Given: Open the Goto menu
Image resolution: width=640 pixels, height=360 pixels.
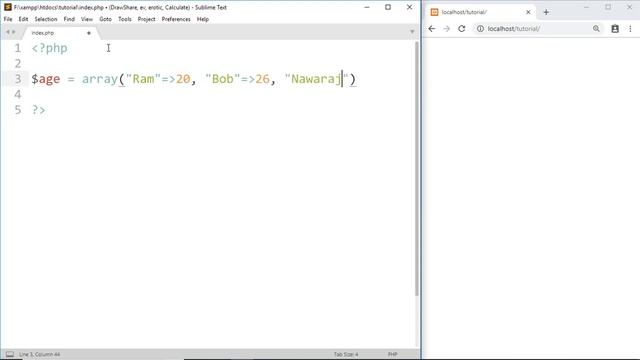Looking at the screenshot, I should (x=105, y=19).
